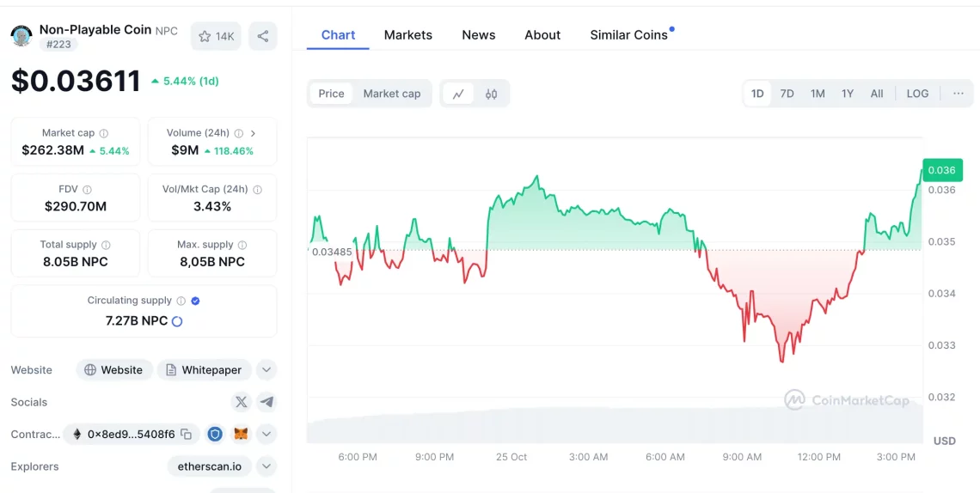Viewport: 980px width, 493px height.
Task: Open the Whitepaper link
Action: (x=204, y=370)
